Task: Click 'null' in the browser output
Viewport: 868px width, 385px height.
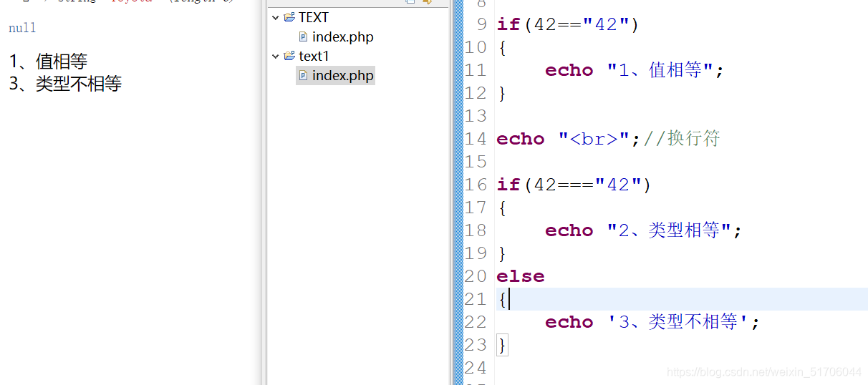Action: (22, 29)
